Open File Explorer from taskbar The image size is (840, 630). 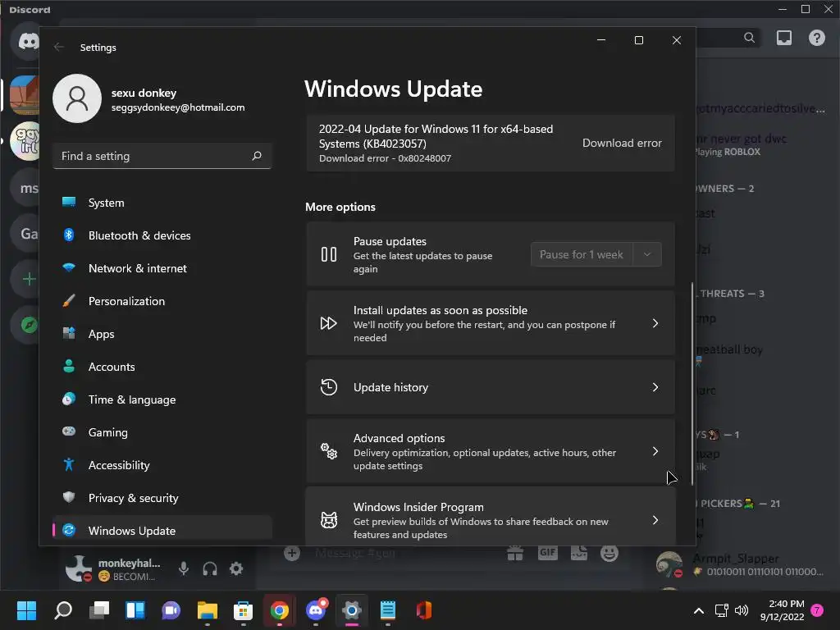208,610
